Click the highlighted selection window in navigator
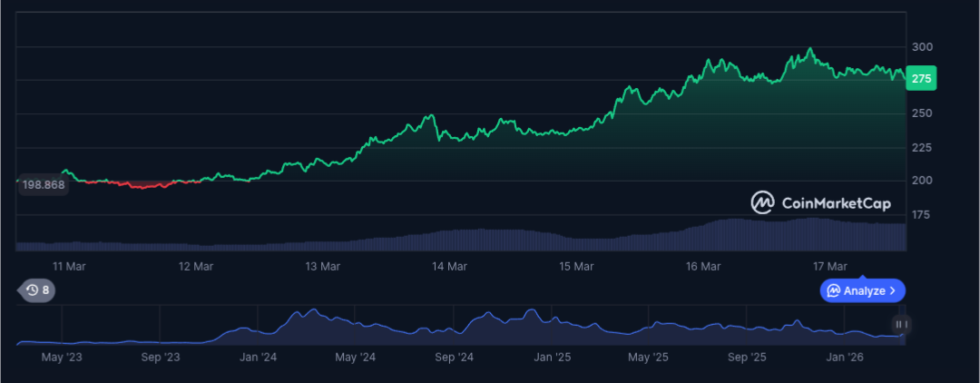The width and height of the screenshot is (980, 383). coord(903,325)
